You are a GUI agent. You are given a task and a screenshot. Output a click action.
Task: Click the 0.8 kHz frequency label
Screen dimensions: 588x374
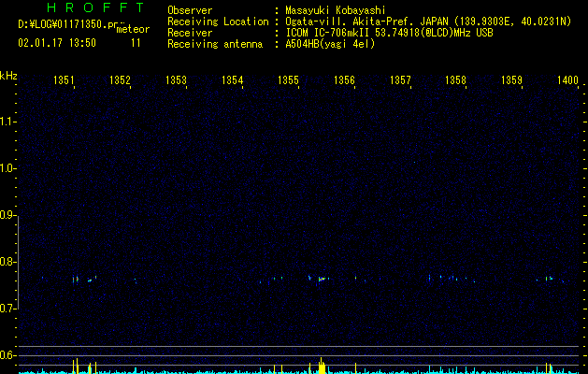click(7, 262)
